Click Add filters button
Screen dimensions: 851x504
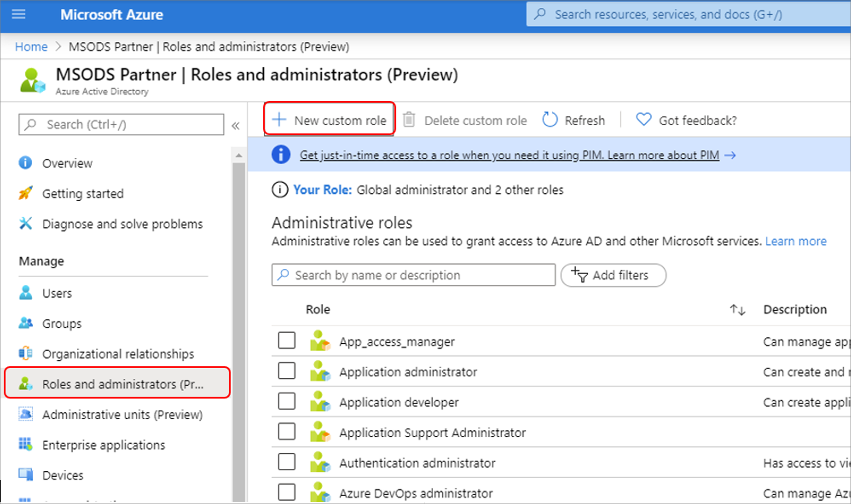tap(613, 275)
